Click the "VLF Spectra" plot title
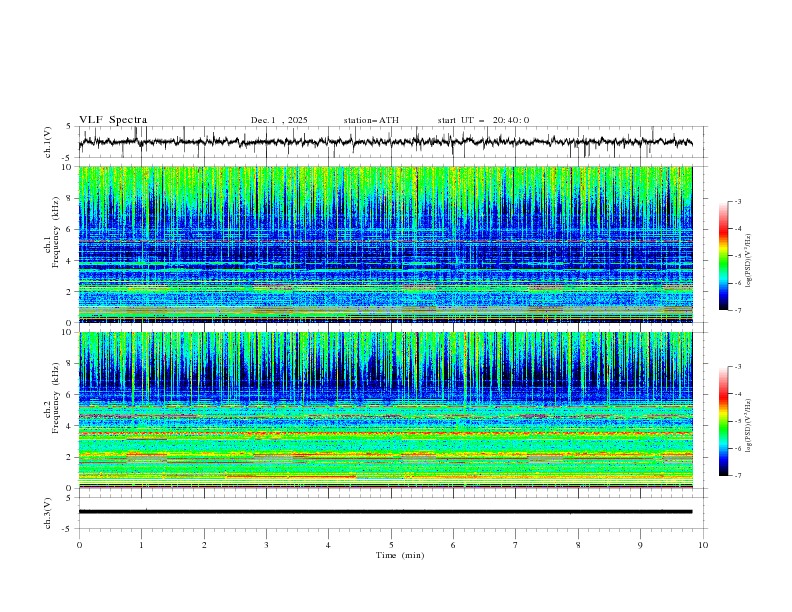 point(113,120)
